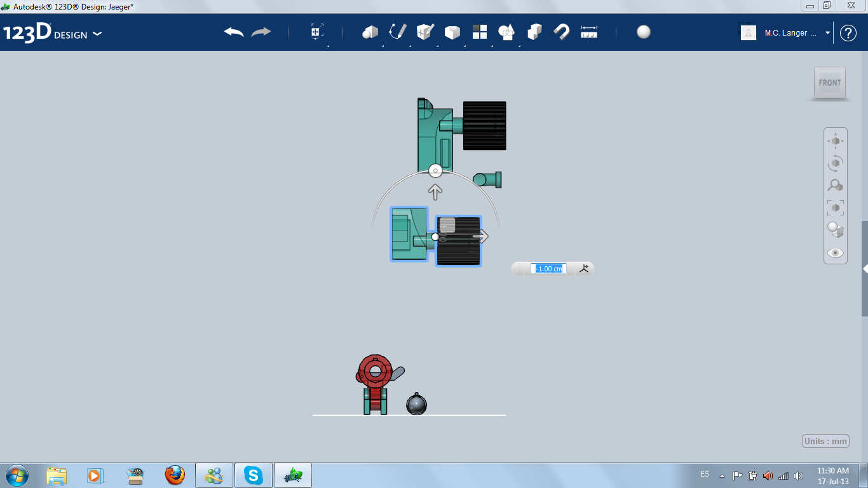Click the FRONT face of the view cube

pos(830,83)
